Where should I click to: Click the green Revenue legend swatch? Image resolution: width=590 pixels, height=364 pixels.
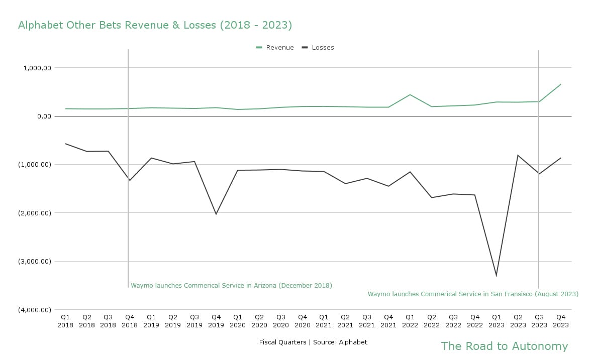pos(259,48)
